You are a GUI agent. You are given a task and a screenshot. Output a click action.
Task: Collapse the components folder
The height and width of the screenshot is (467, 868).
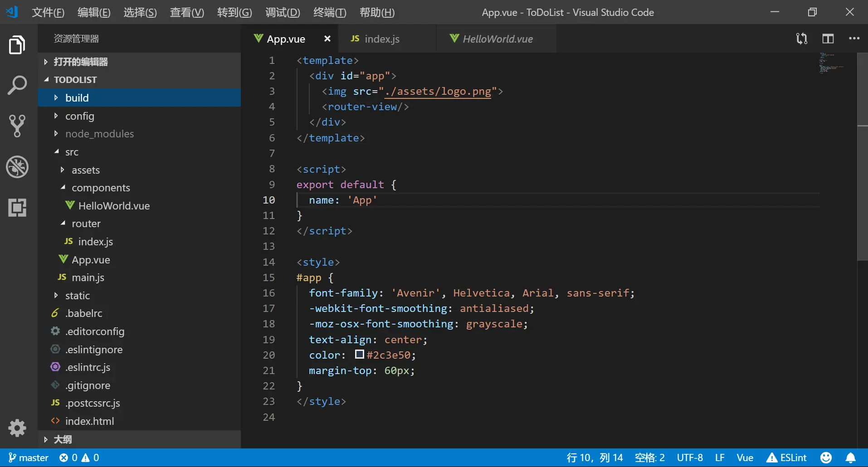63,187
